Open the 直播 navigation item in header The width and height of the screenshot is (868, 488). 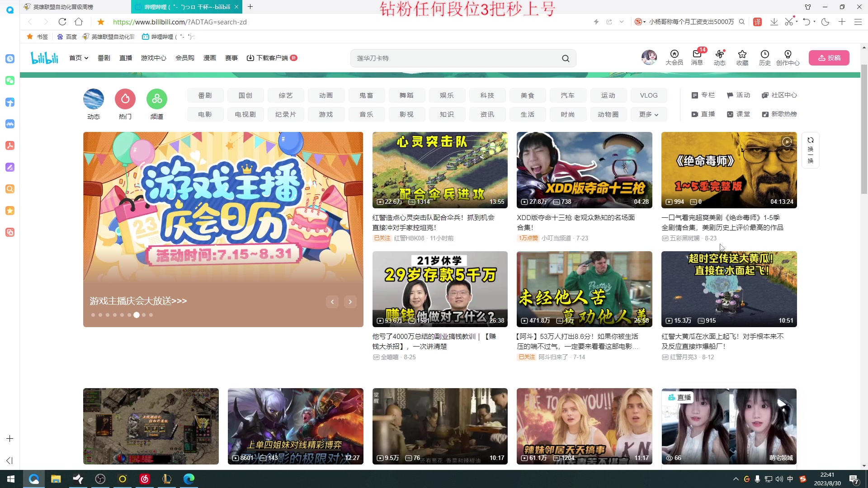coord(126,58)
